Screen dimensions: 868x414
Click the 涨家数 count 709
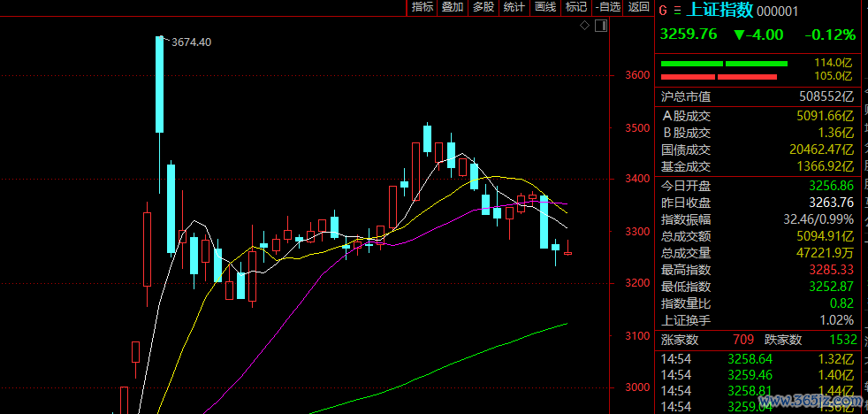743,340
